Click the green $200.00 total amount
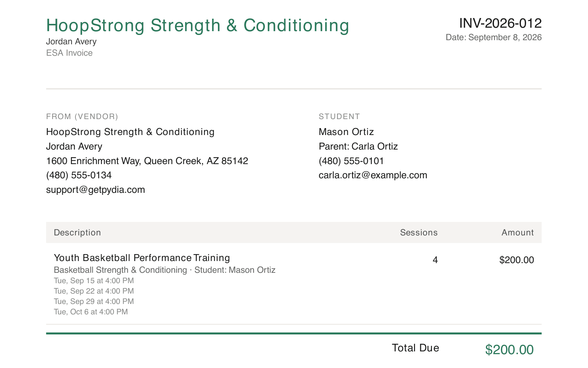This screenshot has height=368, width=588. 509,350
